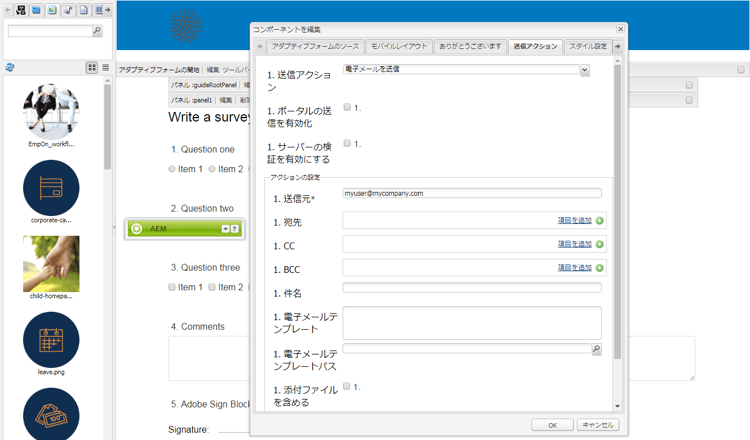Switch to the スタイル設定 tab

[588, 46]
